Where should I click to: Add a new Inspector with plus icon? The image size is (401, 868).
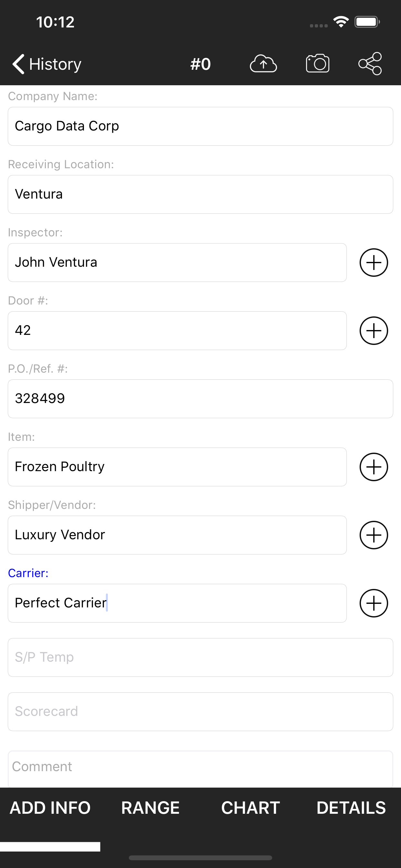click(x=374, y=263)
